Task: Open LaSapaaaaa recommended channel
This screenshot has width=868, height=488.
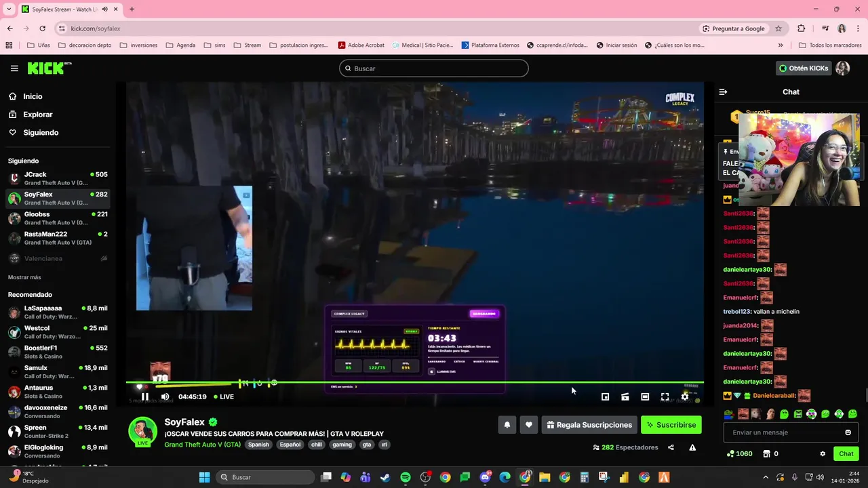Action: [x=57, y=312]
